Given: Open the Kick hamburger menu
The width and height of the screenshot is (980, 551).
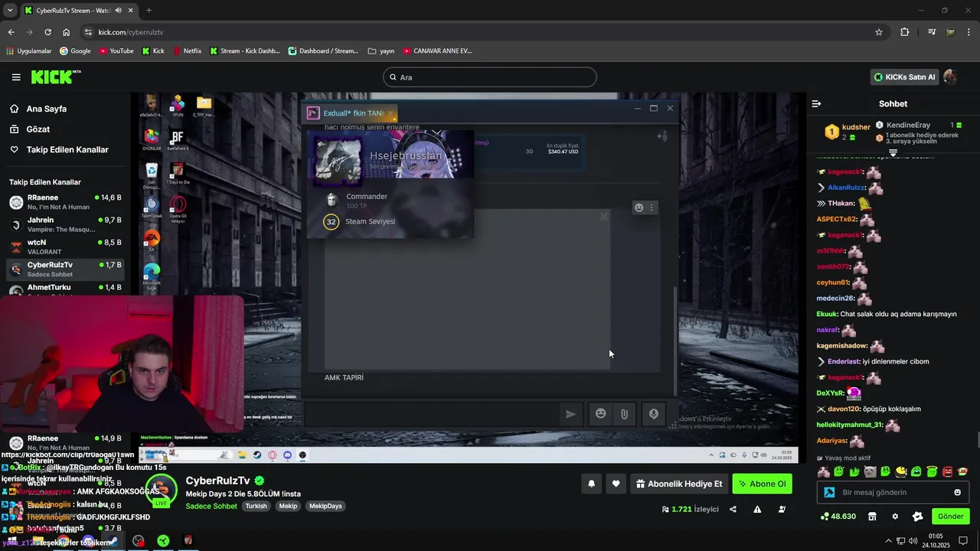Looking at the screenshot, I should point(16,77).
